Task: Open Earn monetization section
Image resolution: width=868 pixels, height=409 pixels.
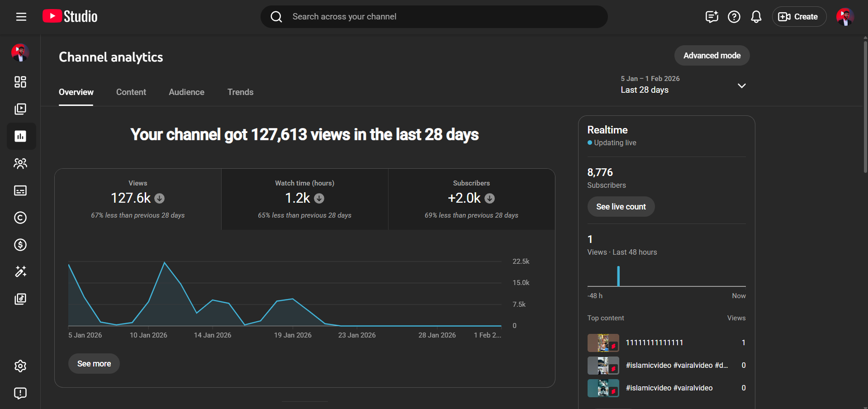Action: pos(20,245)
